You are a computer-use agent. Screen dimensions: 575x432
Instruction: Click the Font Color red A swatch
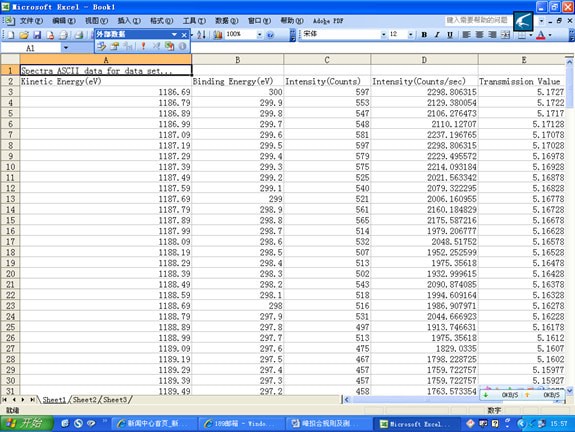tap(541, 35)
